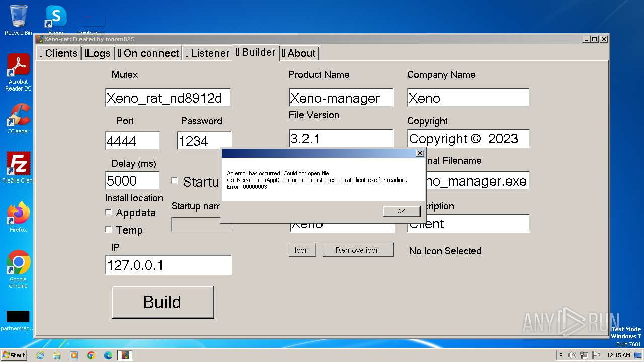Launch CCleaner desktop shortcut

18,119
